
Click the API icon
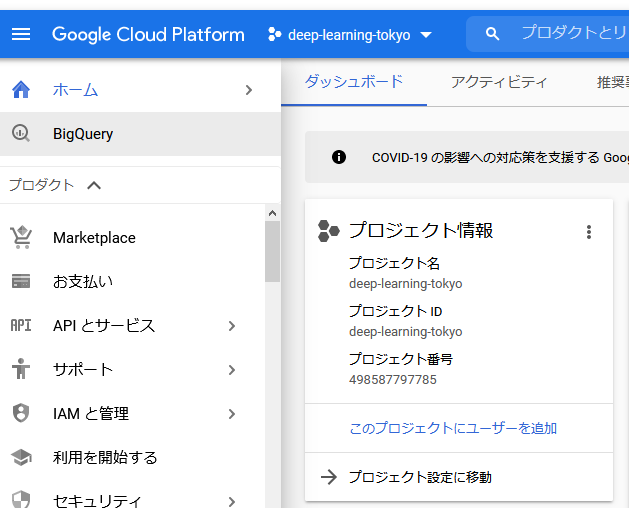click(21, 325)
